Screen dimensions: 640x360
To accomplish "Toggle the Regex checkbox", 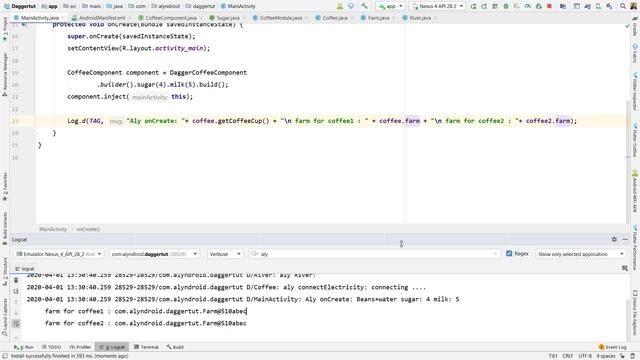I will click(509, 253).
